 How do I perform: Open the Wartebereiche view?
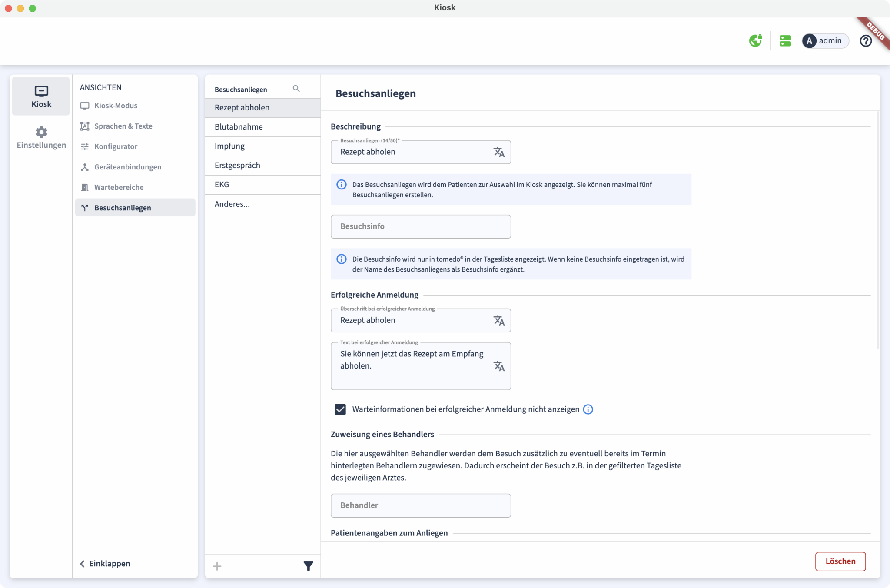[119, 187]
